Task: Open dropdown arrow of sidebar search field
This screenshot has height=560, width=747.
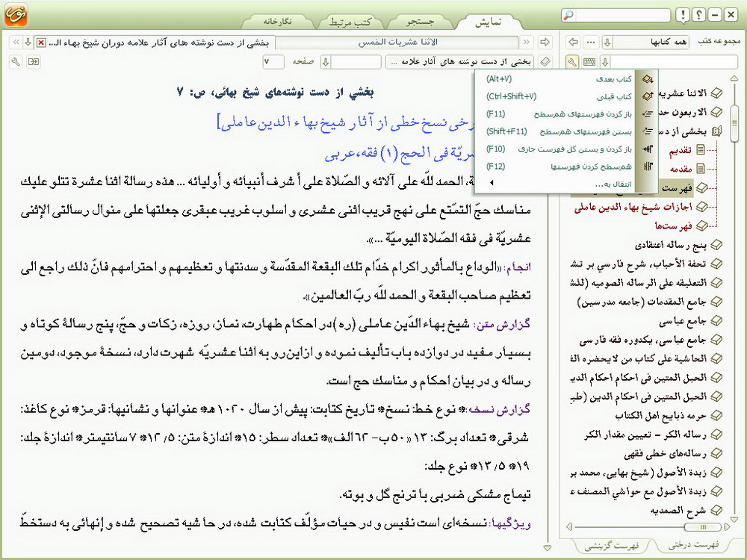Action: [605, 61]
